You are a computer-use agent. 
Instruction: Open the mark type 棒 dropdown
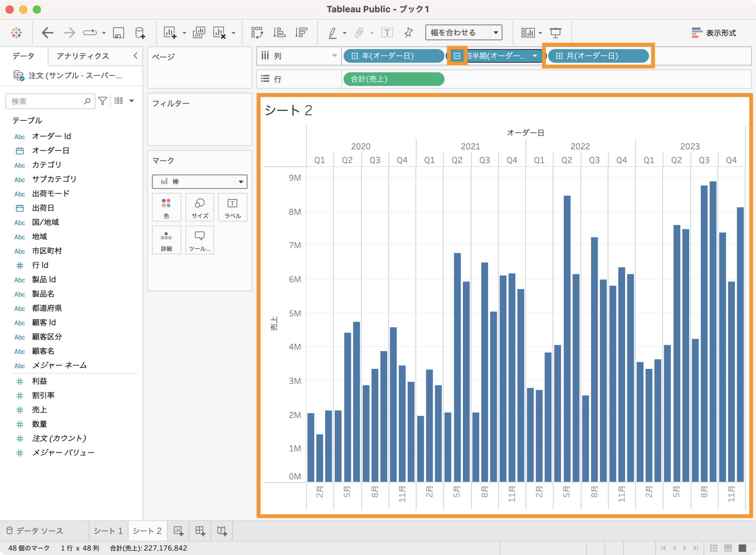coord(199,182)
